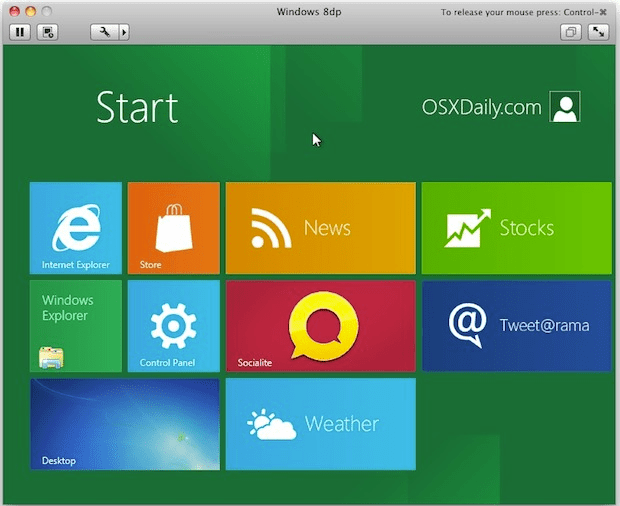Click the OSXDaily.com user name
Viewport: 620px width, 506px height.
(x=481, y=107)
